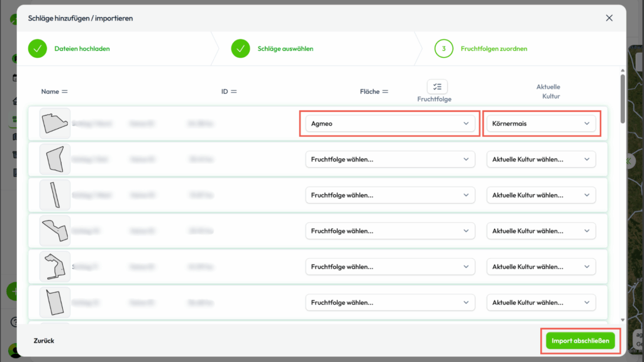Screen dimensions: 644x362
Task: Open second row's Aktuelle Kultur wählen dropdown
Action: (x=541, y=160)
